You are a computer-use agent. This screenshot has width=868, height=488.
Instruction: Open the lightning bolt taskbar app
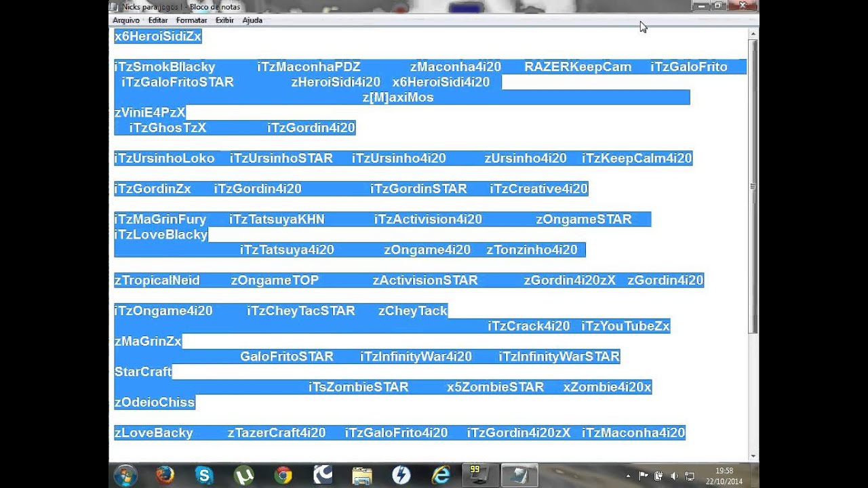(x=401, y=475)
